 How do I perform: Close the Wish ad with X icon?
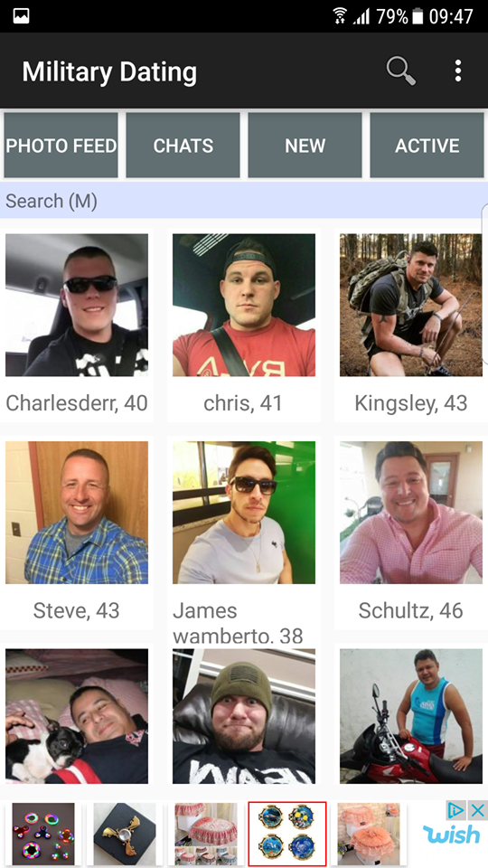[477, 811]
